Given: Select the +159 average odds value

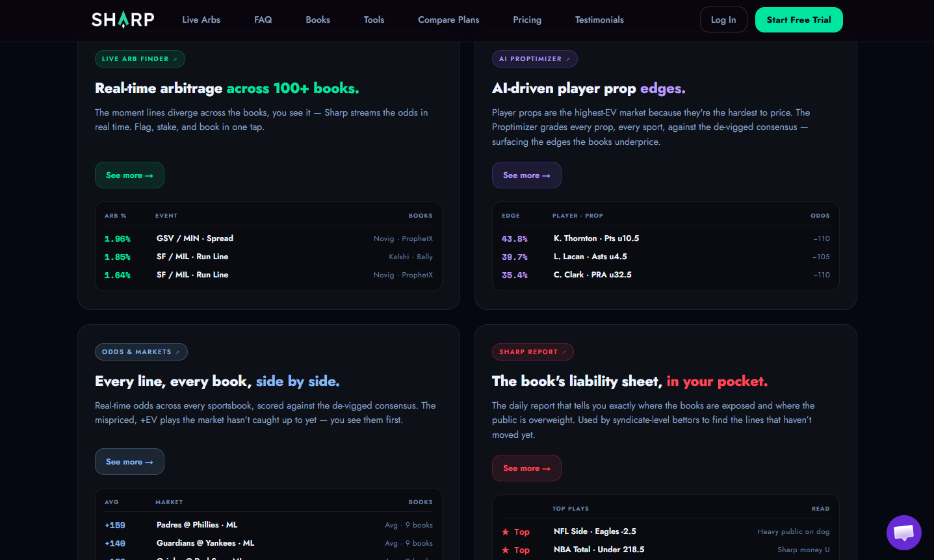Looking at the screenshot, I should pos(115,526).
